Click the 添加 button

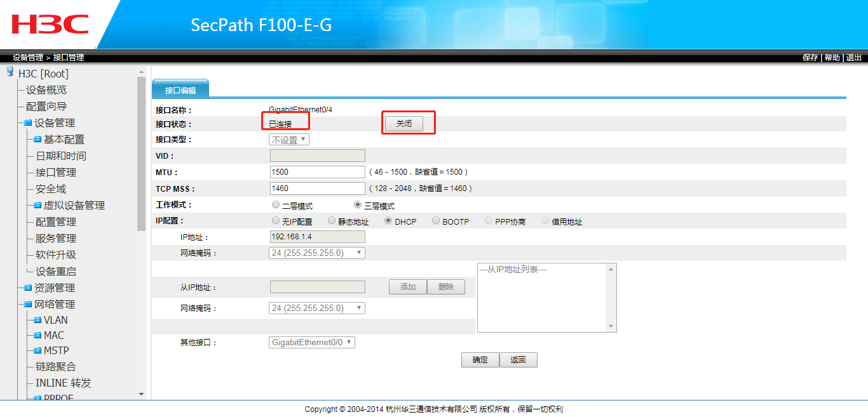408,287
